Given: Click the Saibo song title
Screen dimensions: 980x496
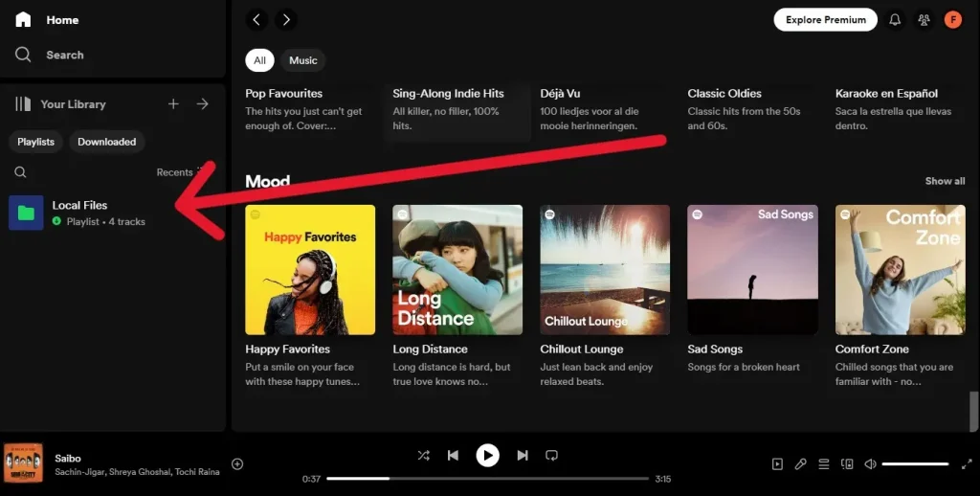Looking at the screenshot, I should [x=68, y=458].
